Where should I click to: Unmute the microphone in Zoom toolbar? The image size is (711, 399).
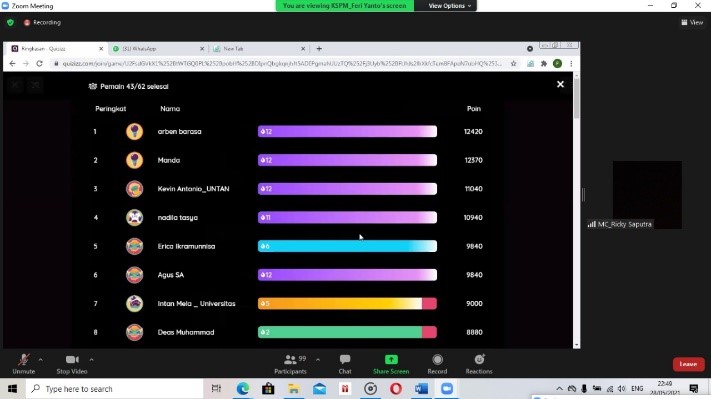point(24,364)
